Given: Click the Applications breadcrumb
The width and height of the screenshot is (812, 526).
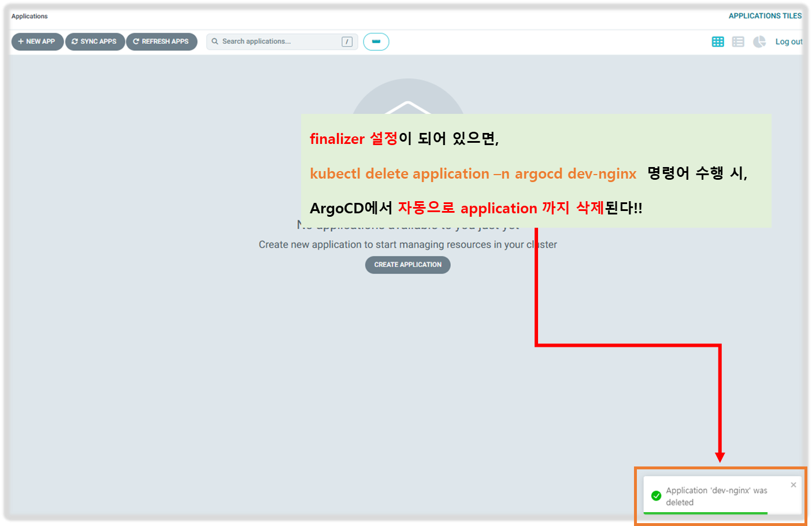Looking at the screenshot, I should 29,16.
